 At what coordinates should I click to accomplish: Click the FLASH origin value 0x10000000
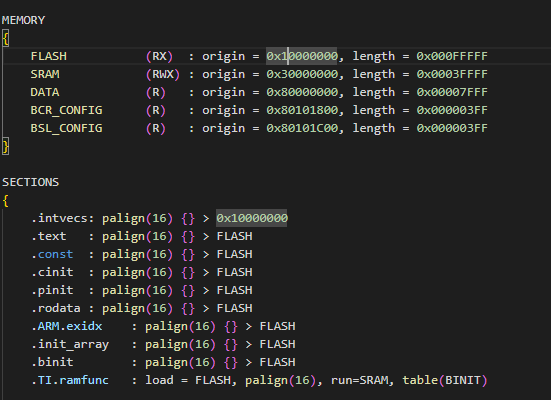tap(302, 56)
